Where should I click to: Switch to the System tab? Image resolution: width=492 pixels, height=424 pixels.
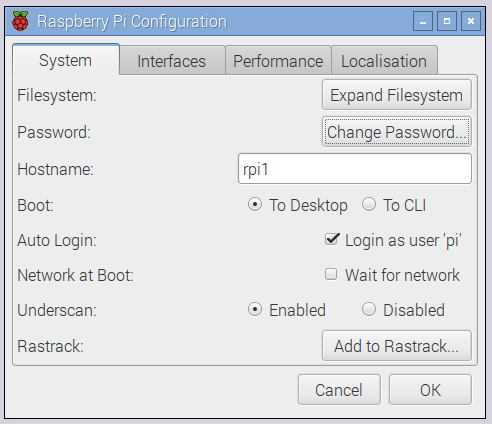pos(66,60)
